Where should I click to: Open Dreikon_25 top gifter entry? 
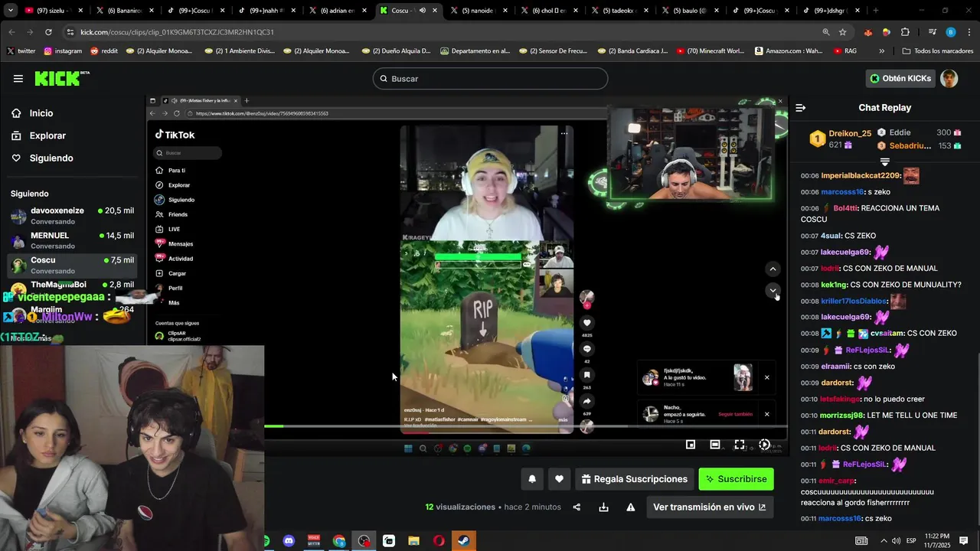pos(841,139)
